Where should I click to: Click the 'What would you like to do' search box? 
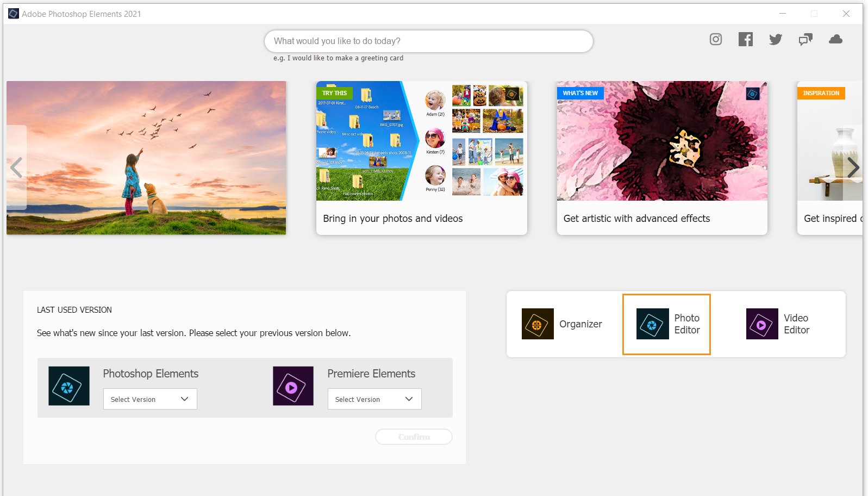click(x=428, y=41)
